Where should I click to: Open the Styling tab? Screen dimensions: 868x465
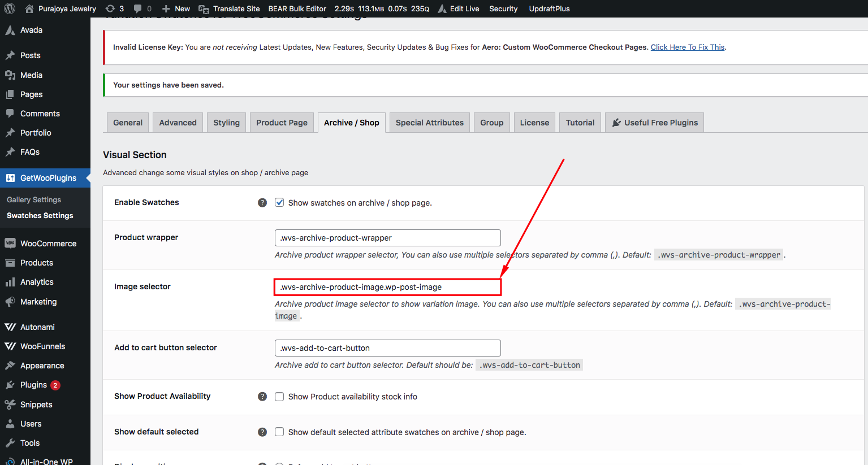(226, 123)
